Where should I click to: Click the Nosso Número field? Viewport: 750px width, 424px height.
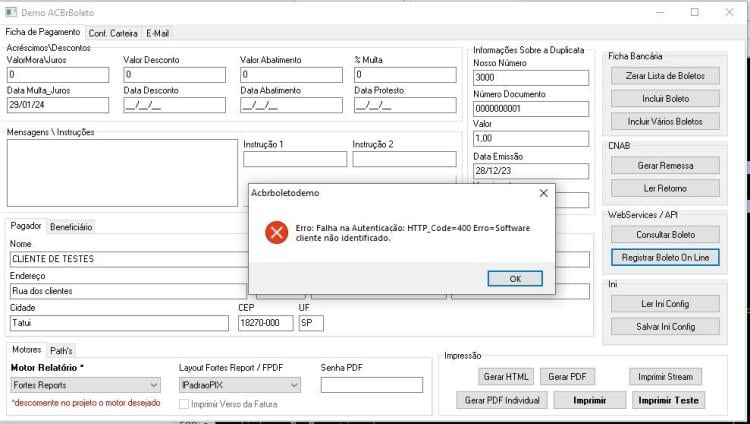[x=531, y=78]
